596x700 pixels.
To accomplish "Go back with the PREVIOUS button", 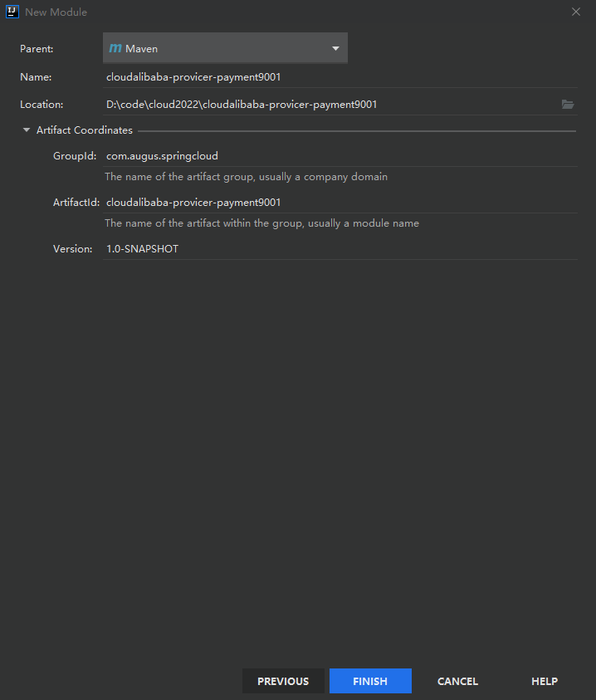I will pos(283,681).
